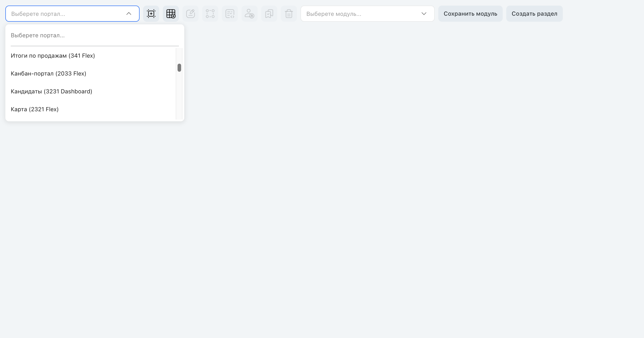Click the connected nodes layout icon
This screenshot has width=644, height=338.
[x=210, y=13]
